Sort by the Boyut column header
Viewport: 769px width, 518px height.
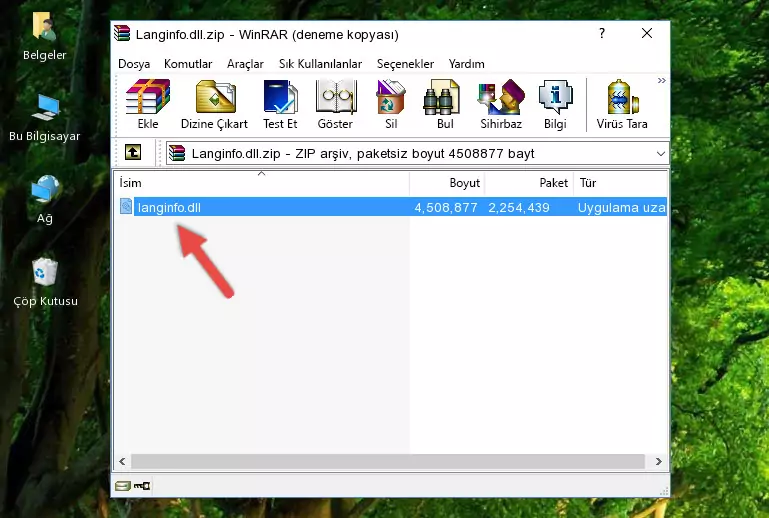click(x=447, y=183)
